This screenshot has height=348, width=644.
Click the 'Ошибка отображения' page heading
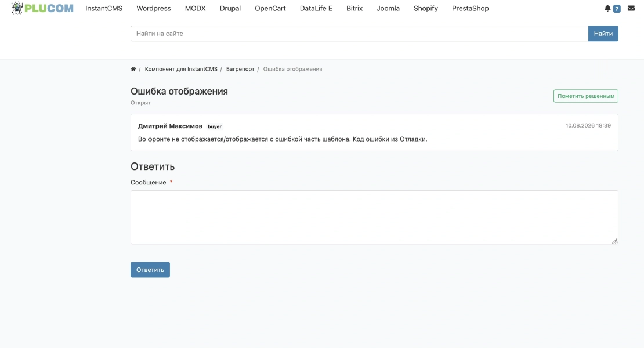click(x=179, y=91)
